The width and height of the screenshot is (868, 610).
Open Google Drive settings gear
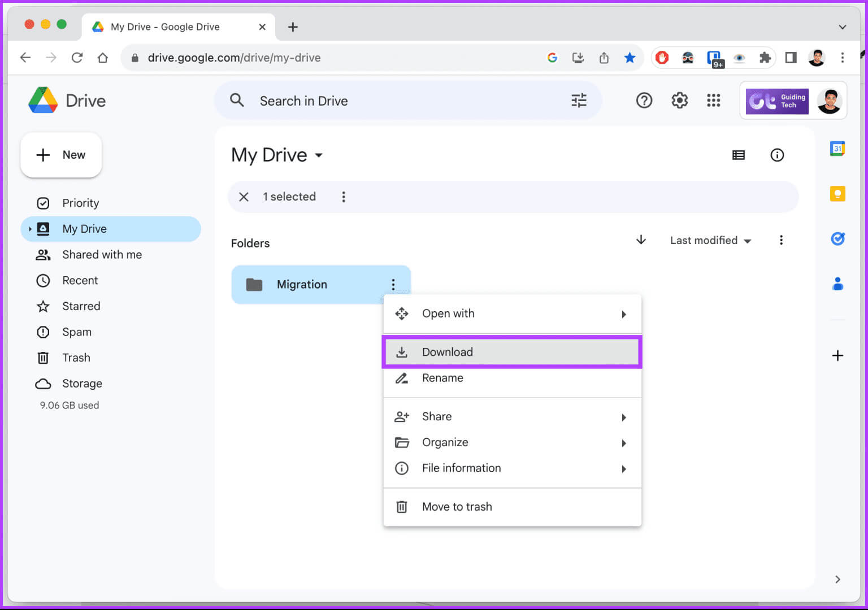[679, 101]
